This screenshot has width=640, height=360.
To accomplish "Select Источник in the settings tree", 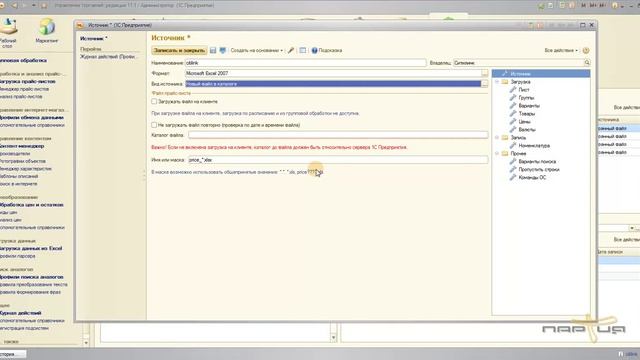I will 541,74.
